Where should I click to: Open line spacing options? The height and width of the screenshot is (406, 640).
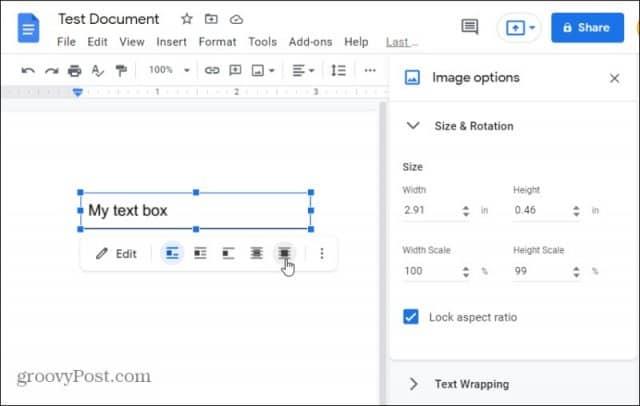pos(338,71)
